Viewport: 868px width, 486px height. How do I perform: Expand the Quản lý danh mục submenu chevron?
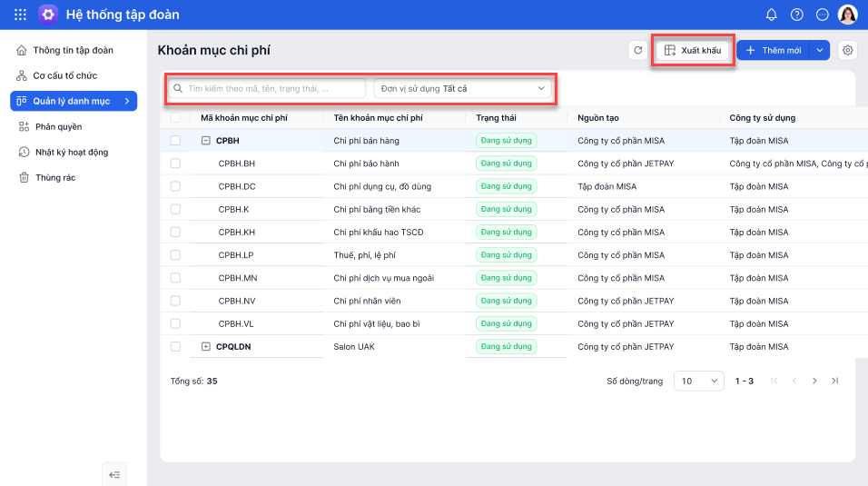tap(127, 101)
